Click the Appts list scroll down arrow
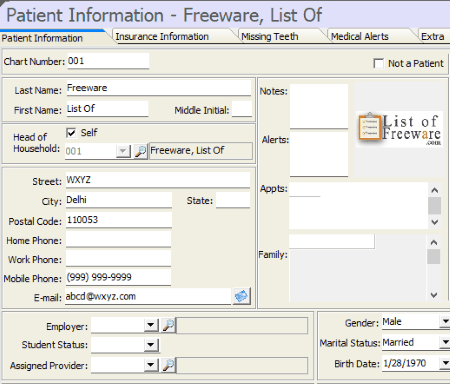Viewport: 450px width, 384px height. [x=434, y=222]
